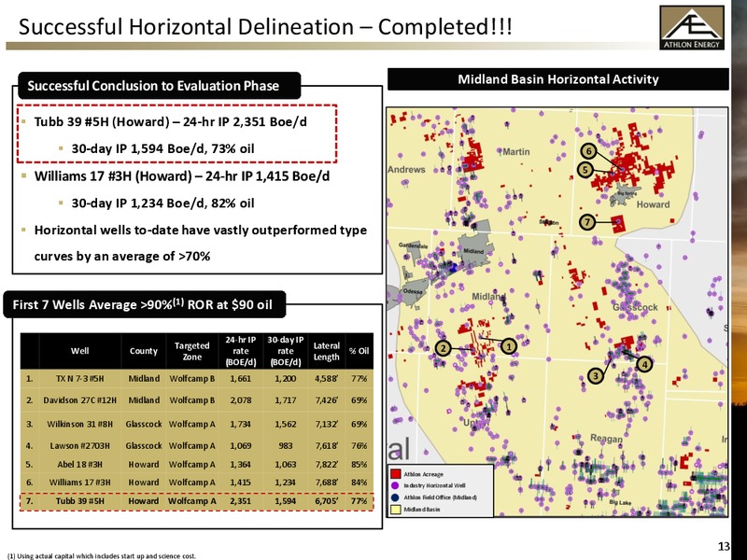This screenshot has width=747, height=560.
Task: Click the yellow Midland Basin legend swatch
Action: click(x=395, y=509)
